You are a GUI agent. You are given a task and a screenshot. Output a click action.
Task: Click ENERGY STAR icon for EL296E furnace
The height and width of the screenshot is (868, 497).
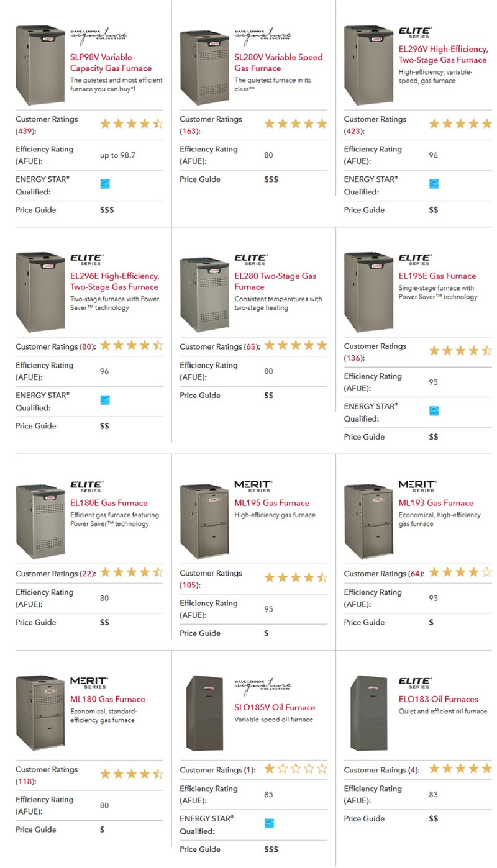(104, 400)
